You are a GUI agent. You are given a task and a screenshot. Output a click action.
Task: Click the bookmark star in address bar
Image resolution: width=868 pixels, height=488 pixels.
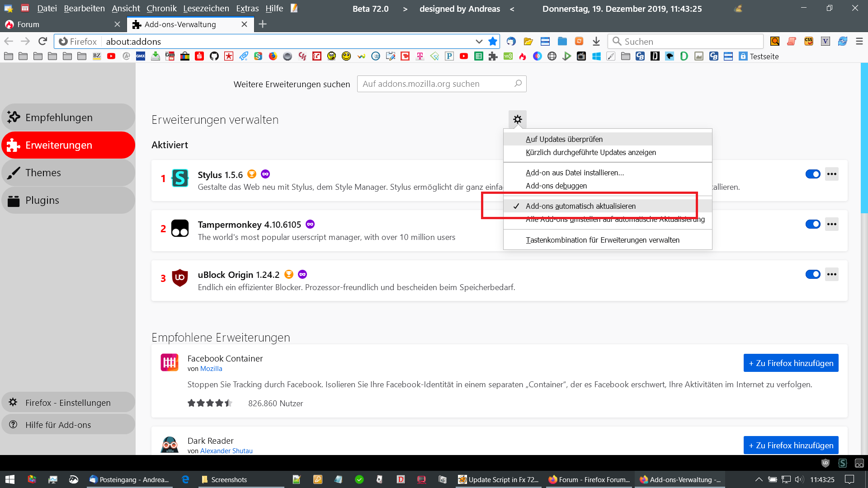coord(493,42)
